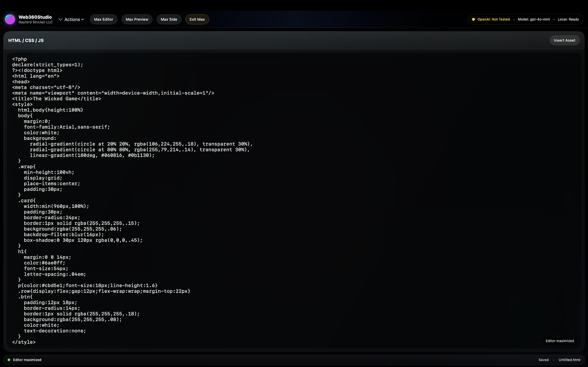Image resolution: width=588 pixels, height=367 pixels.
Task: Click the Untitled.html filename label
Action: (x=569, y=360)
